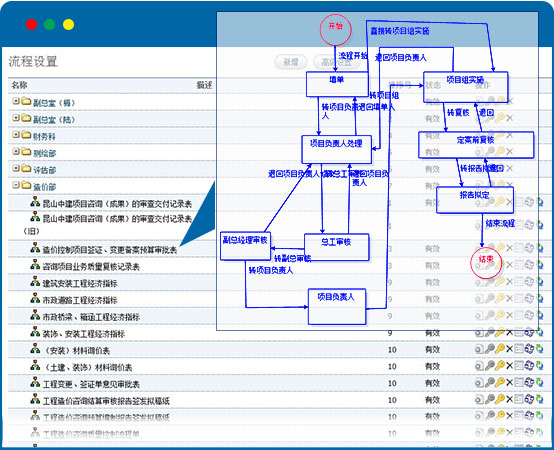Click gold key icon in 工程造价咨询结算审核报告签发拟稿纸 row
The height and width of the screenshot is (450, 554).
pos(499,399)
